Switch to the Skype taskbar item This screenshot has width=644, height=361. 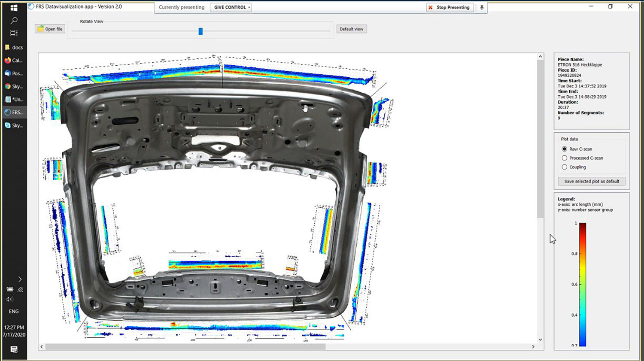14,125
